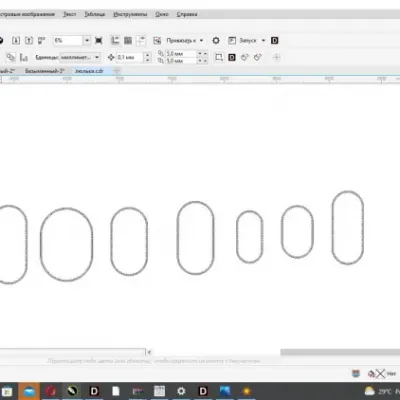Click the Publish to PDF icon
Viewport: 400px width, 400px height.
41,41
